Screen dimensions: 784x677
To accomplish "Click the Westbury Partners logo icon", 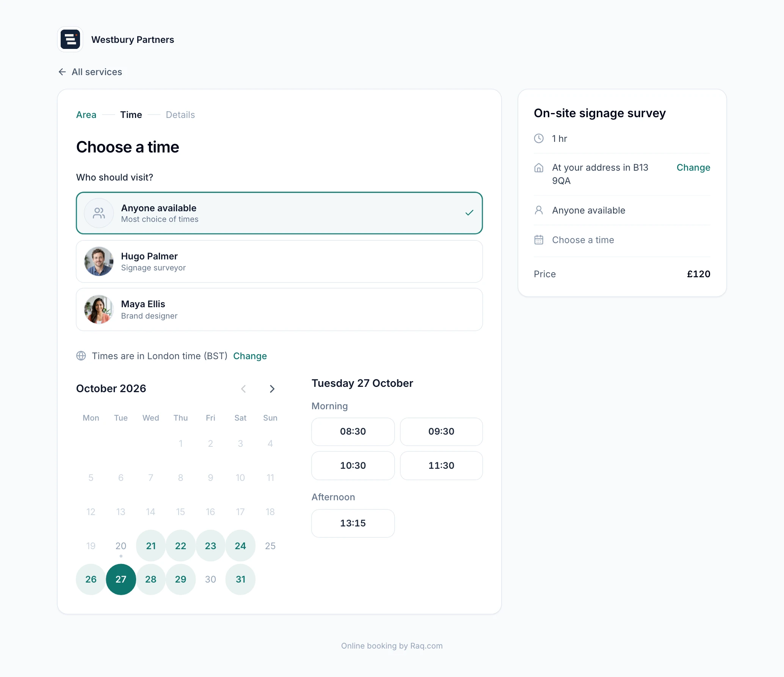I will coord(70,39).
